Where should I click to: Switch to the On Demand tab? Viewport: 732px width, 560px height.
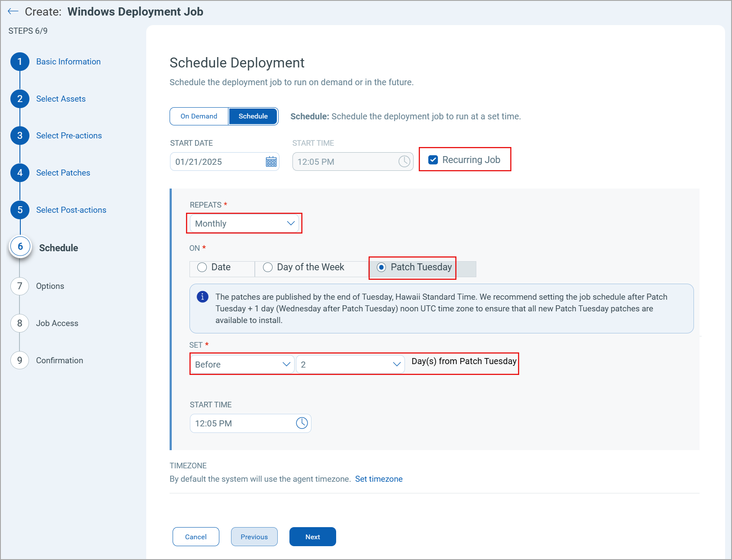point(199,116)
